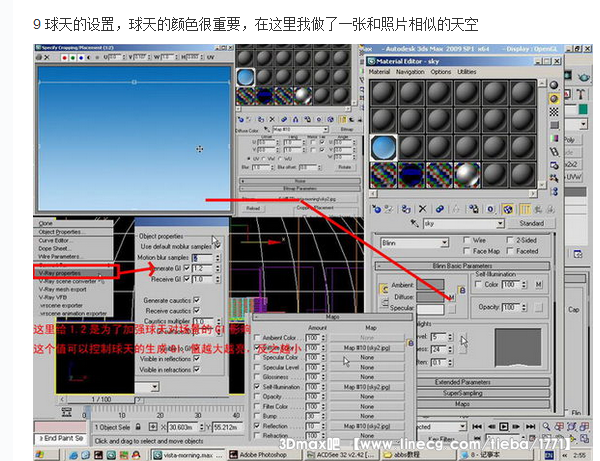Click Go to Start playback button
The height and width of the screenshot is (461, 600).
[x=477, y=426]
